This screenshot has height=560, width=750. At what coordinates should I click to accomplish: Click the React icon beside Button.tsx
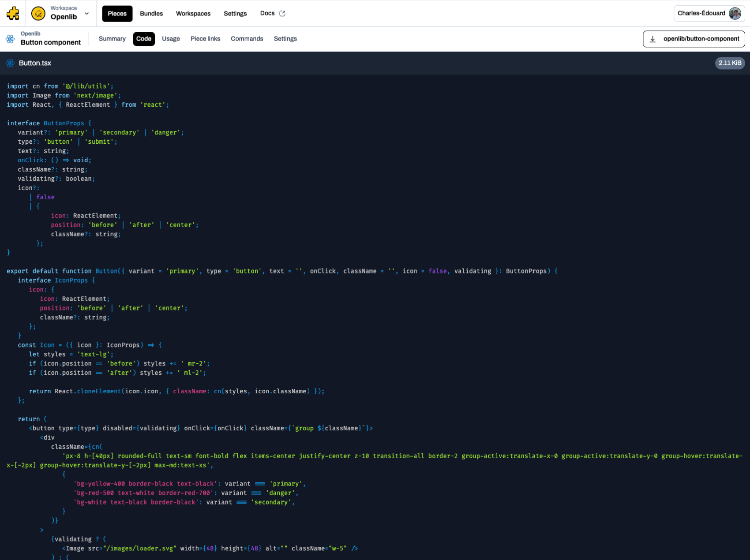[10, 63]
